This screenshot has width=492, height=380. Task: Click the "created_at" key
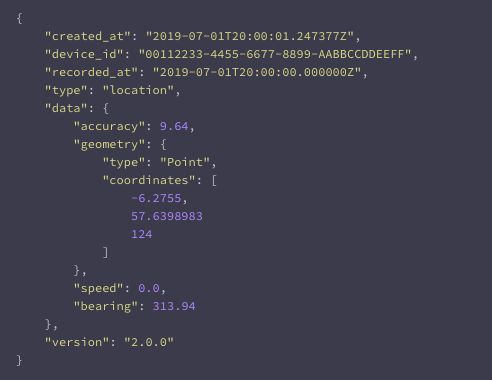coord(88,36)
